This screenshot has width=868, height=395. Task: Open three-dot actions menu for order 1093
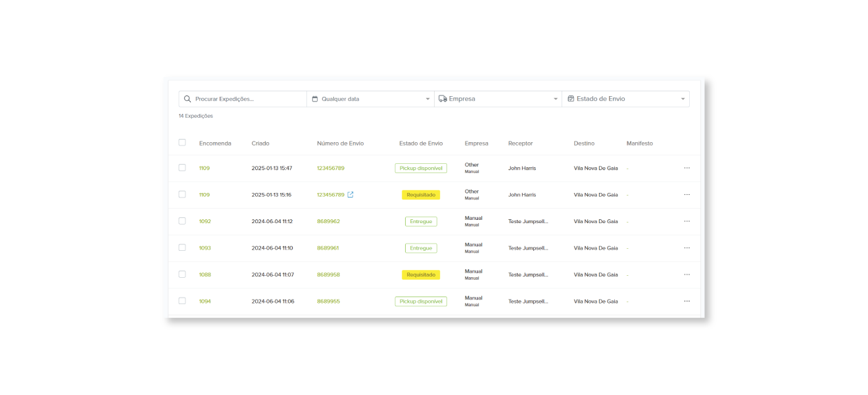[x=687, y=248]
